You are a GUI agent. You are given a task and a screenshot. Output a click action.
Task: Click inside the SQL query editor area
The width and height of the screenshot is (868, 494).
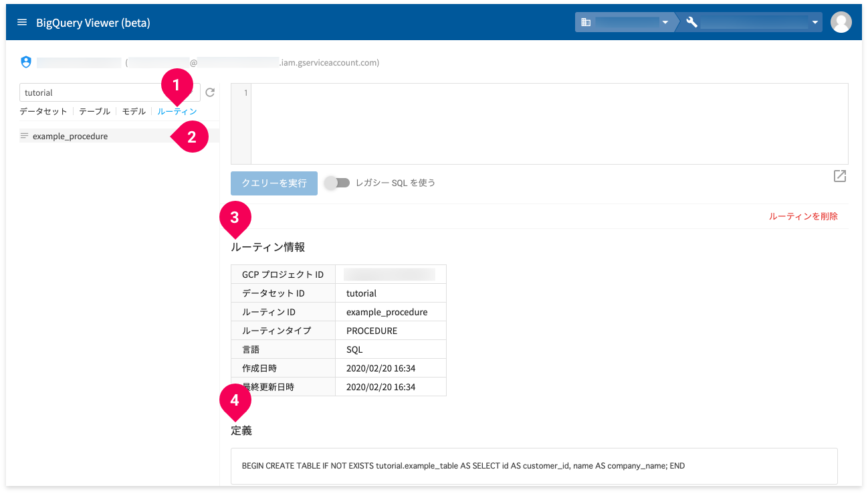549,124
